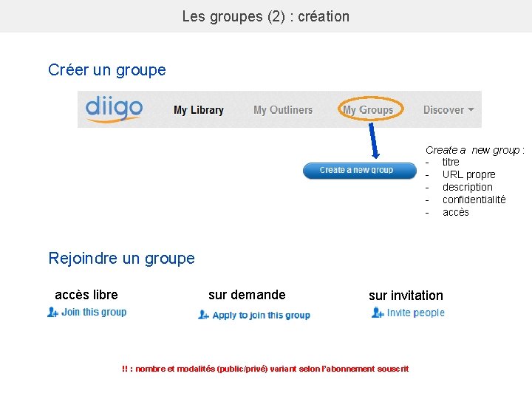Click Apply to join this group link
This screenshot has width=532, height=399.
point(262,316)
